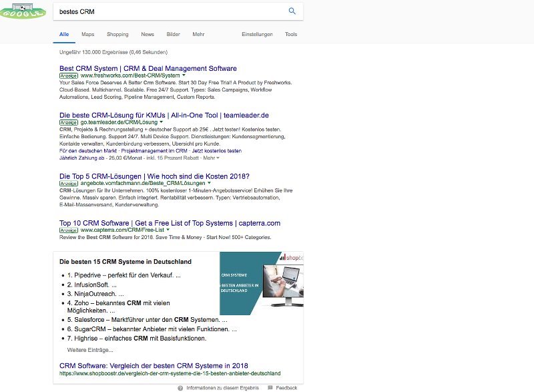Click snippet entry '2. InfusionSoft'
This screenshot has height=392, width=534.
pos(91,284)
